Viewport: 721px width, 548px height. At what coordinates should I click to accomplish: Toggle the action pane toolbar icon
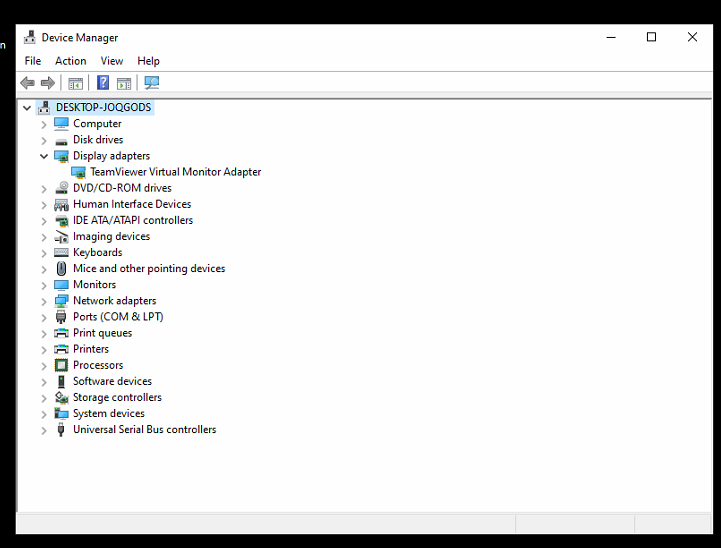coord(124,84)
